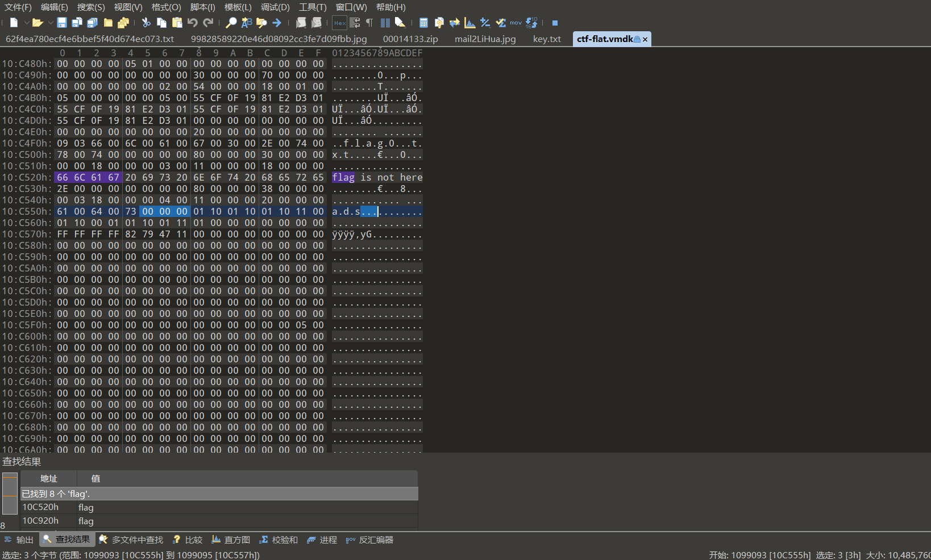This screenshot has width=931, height=560.
Task: Open Replace tool AB icon
Action: pos(246,23)
